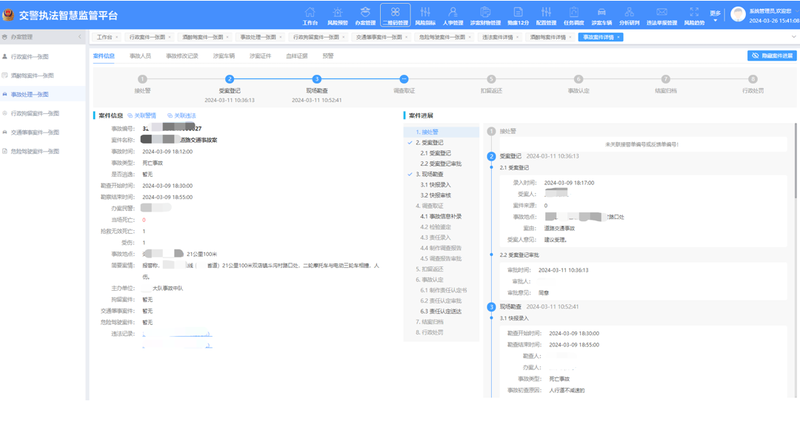Image resolution: width=800 pixels, height=444 pixels.
Task: Collapse the 办案管理 sidebar with the chevron
Action: click(x=80, y=37)
